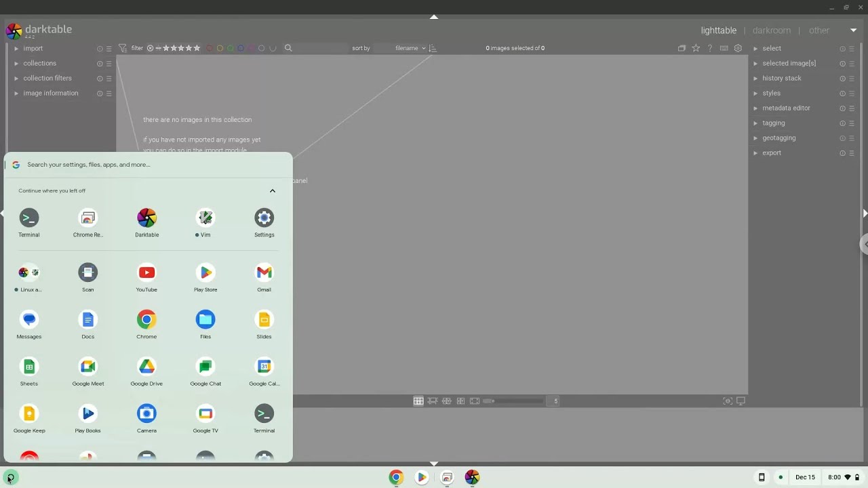868x488 pixels.
Task: Launch Google TV from the launcher
Action: (205, 419)
